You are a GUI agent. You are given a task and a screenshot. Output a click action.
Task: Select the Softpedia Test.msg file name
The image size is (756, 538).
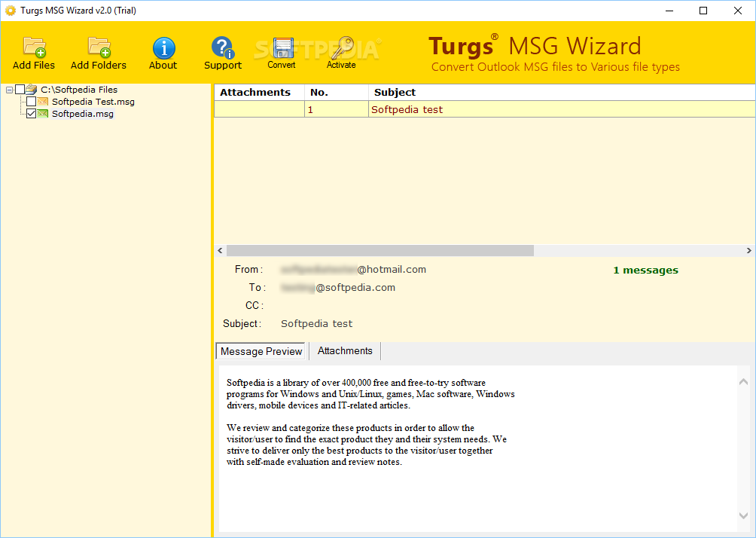[x=93, y=102]
